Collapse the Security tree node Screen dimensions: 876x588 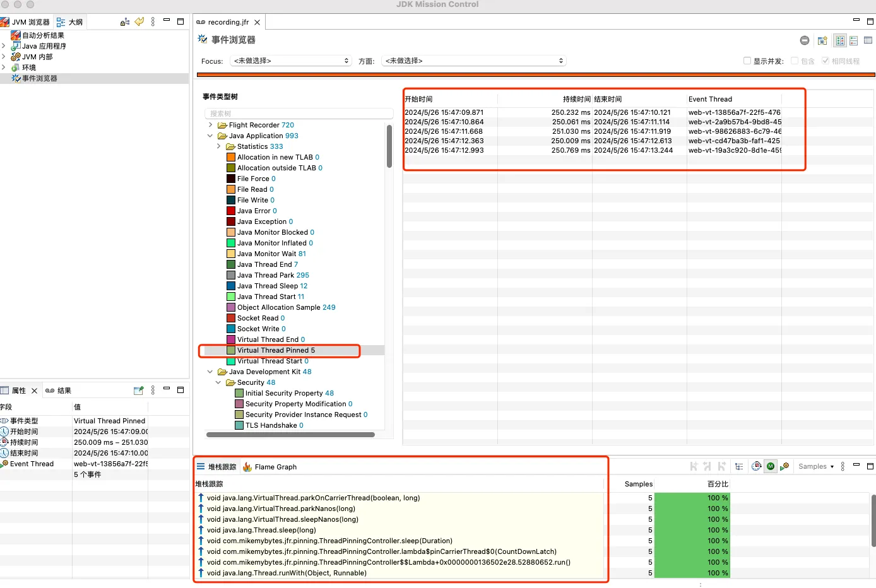(x=218, y=382)
